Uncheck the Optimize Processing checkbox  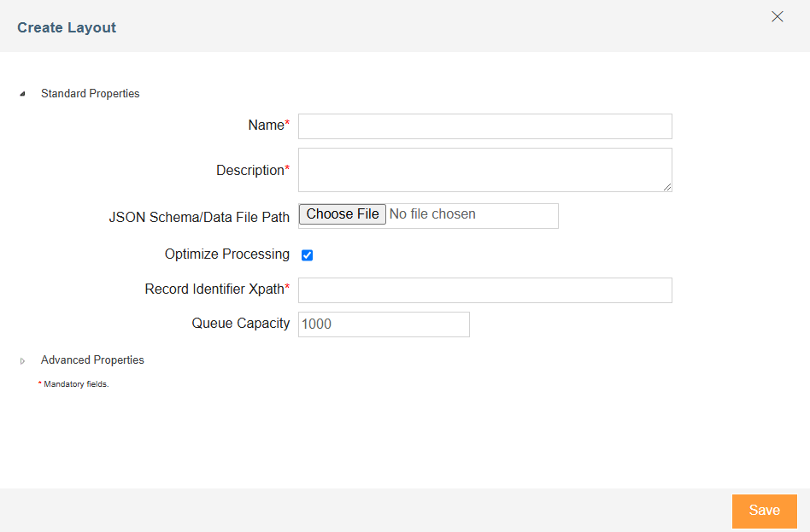308,255
